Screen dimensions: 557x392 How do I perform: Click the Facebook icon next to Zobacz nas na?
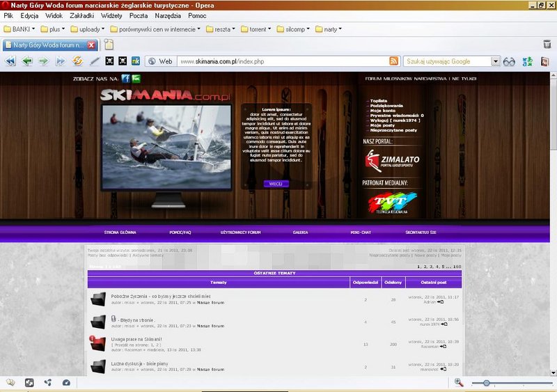[x=126, y=79]
